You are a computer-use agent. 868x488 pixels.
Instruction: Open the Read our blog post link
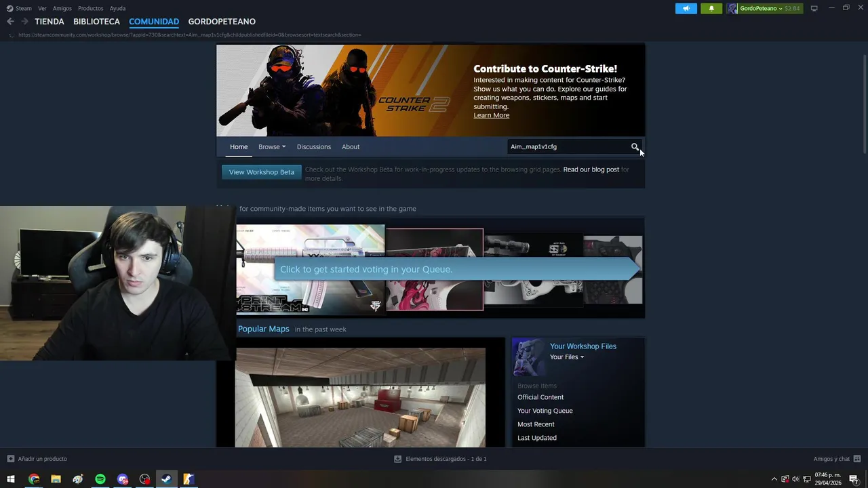point(591,169)
